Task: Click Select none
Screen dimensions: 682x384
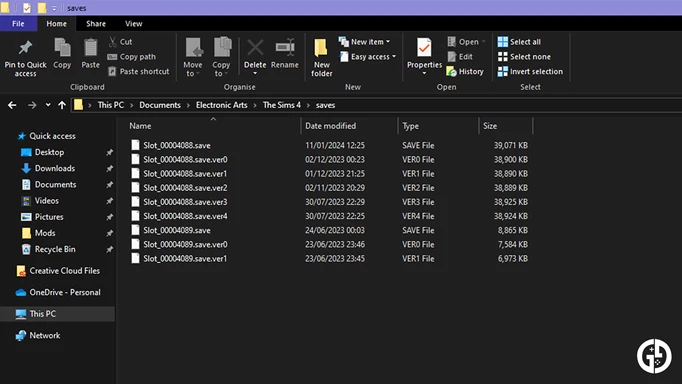Action: 524,57
